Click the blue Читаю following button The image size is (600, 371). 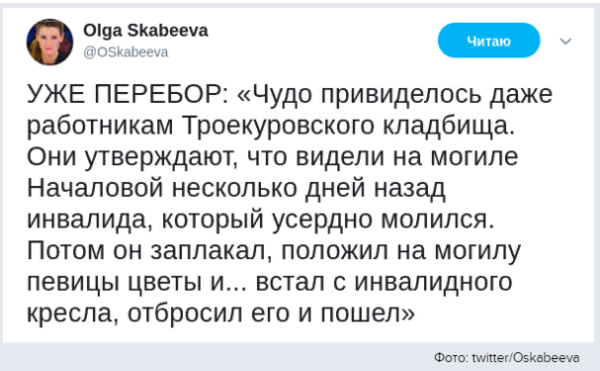point(489,41)
